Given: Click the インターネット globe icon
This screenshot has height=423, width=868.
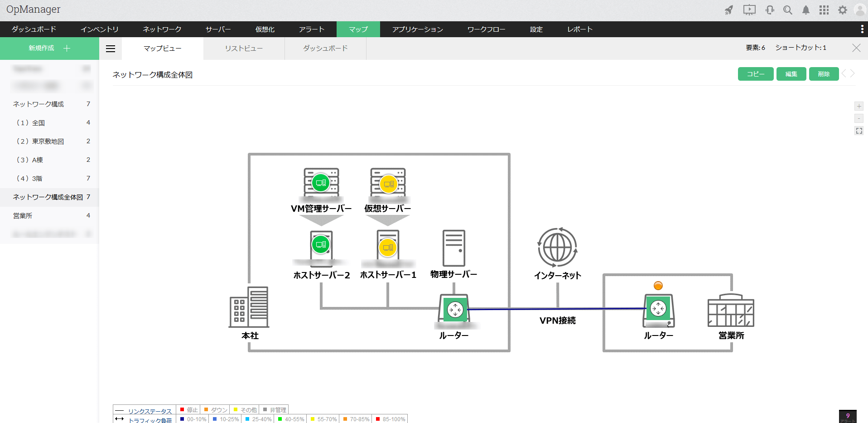Looking at the screenshot, I should (x=557, y=247).
